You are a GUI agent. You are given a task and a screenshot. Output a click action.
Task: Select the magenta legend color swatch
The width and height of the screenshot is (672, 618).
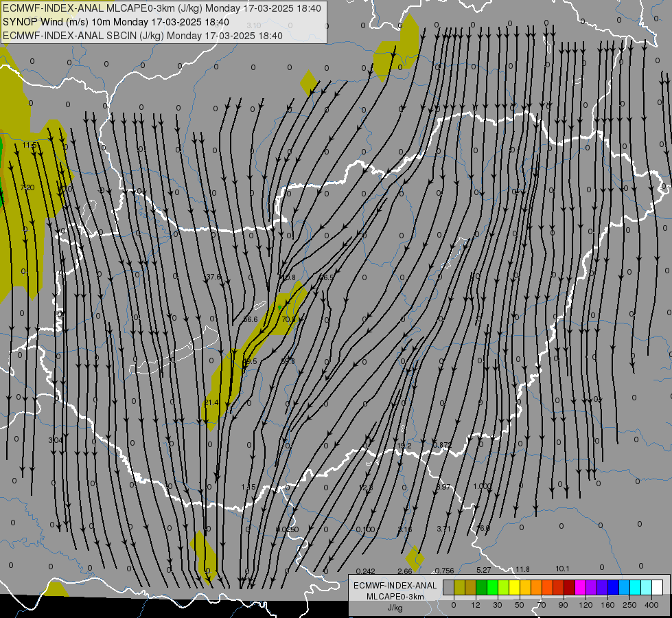(x=580, y=587)
